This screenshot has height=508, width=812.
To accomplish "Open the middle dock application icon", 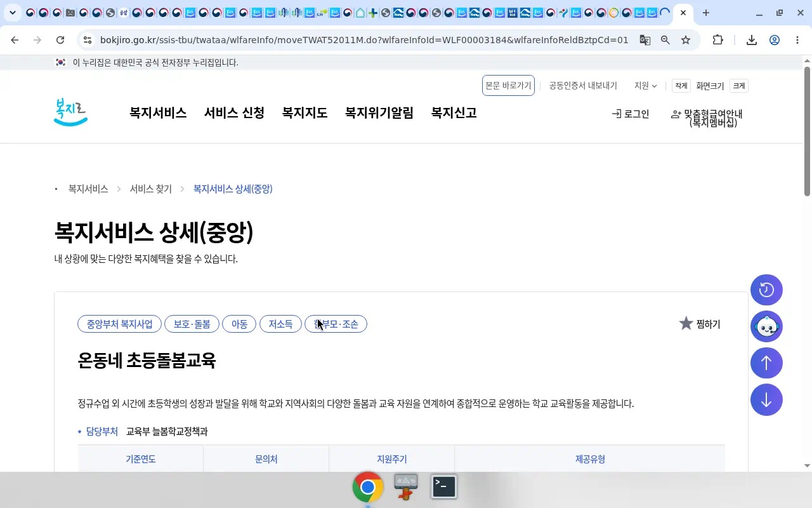I will click(406, 486).
